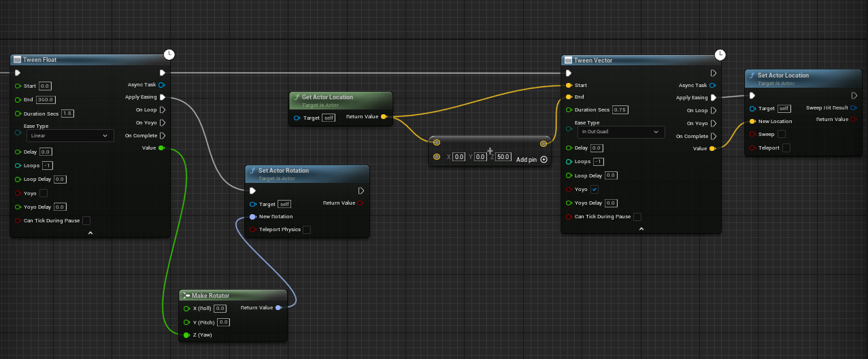Screen dimensions: 868x359
Task: Click Set Actor Rotation input exec pin
Action: [253, 190]
